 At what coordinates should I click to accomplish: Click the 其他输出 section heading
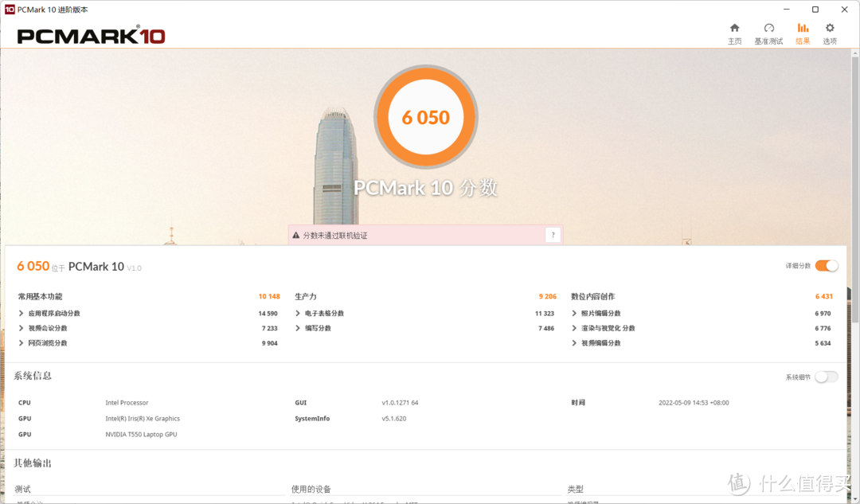pos(33,463)
